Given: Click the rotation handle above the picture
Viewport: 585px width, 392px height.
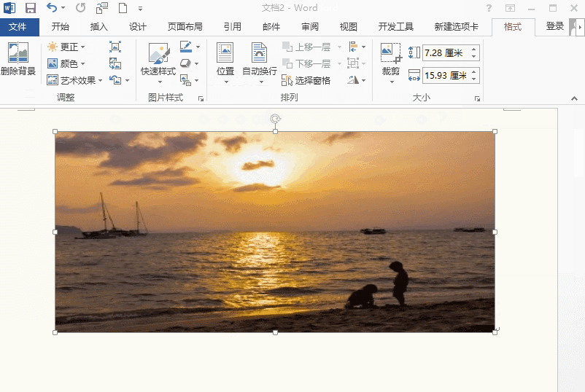Looking at the screenshot, I should point(275,118).
